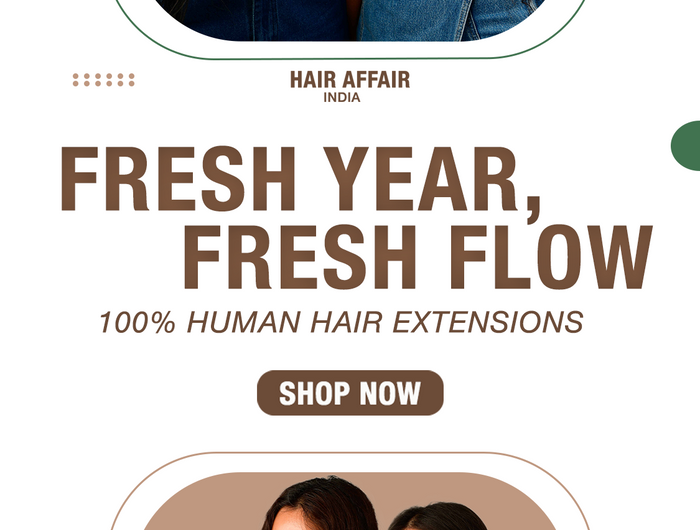This screenshot has width=700, height=530.
Task: Select the word FLOW in the headline
Action: tap(550, 257)
